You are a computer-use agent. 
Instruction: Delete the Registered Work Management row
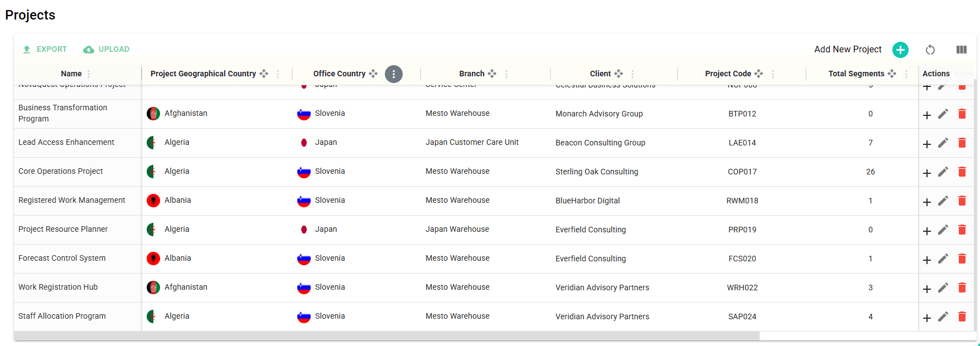[x=962, y=201]
